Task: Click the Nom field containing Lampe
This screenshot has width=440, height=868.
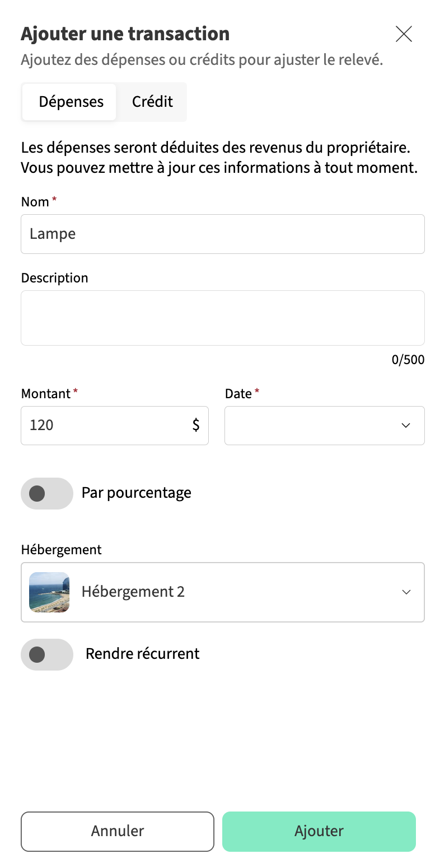Action: pyautogui.click(x=222, y=234)
